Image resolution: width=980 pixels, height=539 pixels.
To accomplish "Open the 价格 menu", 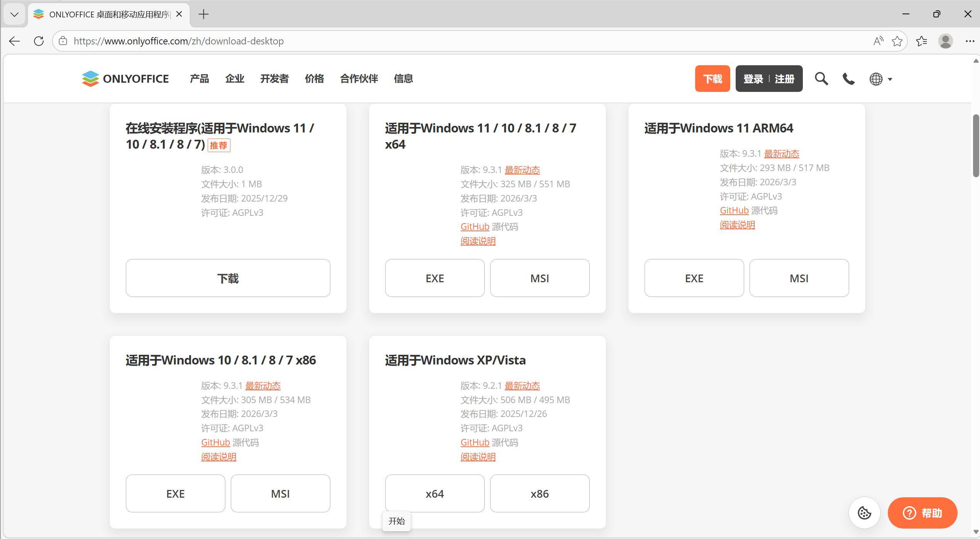I will (314, 79).
